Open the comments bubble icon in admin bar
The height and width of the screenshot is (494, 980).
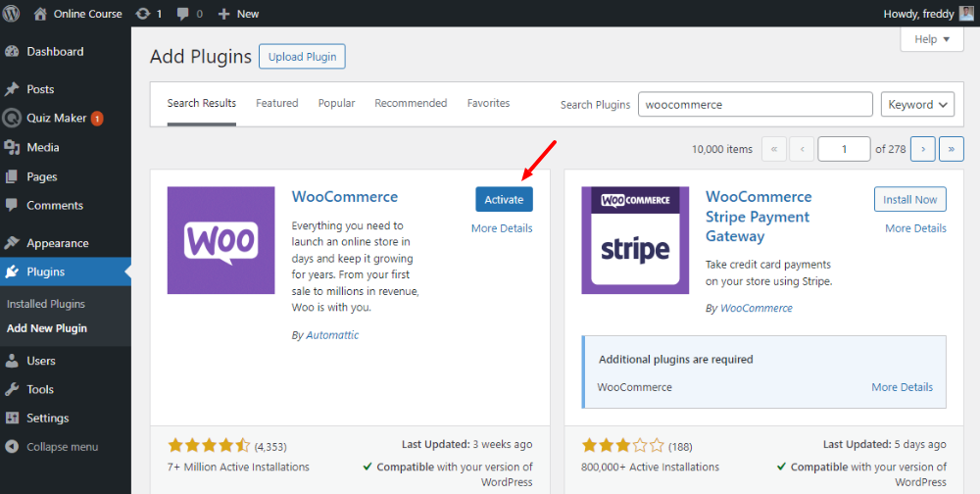(x=183, y=14)
